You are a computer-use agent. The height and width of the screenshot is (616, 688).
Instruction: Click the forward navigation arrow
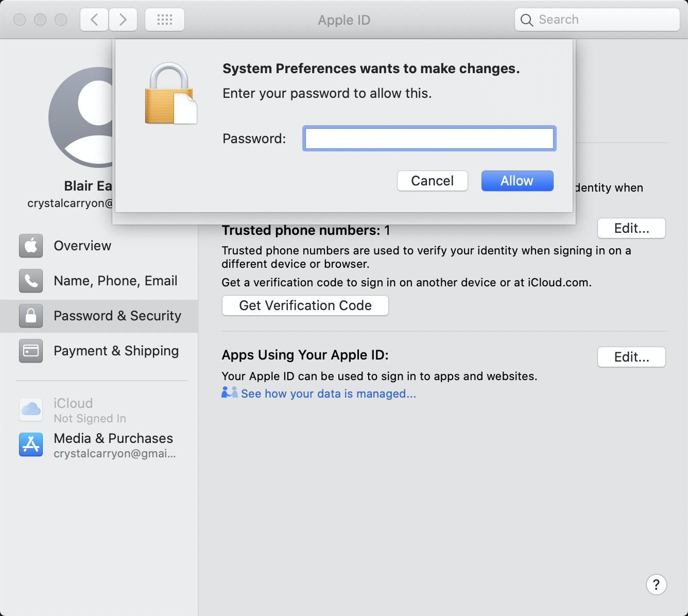[x=123, y=20]
